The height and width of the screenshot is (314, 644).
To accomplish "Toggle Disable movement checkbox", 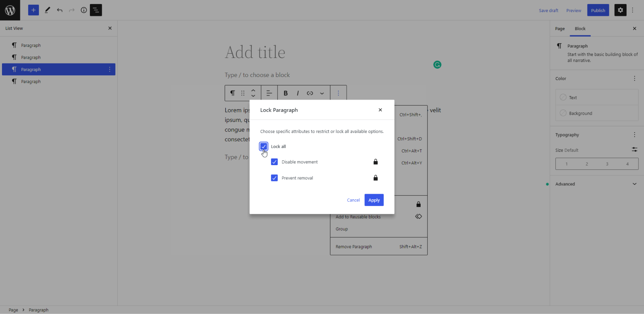I will (x=274, y=162).
